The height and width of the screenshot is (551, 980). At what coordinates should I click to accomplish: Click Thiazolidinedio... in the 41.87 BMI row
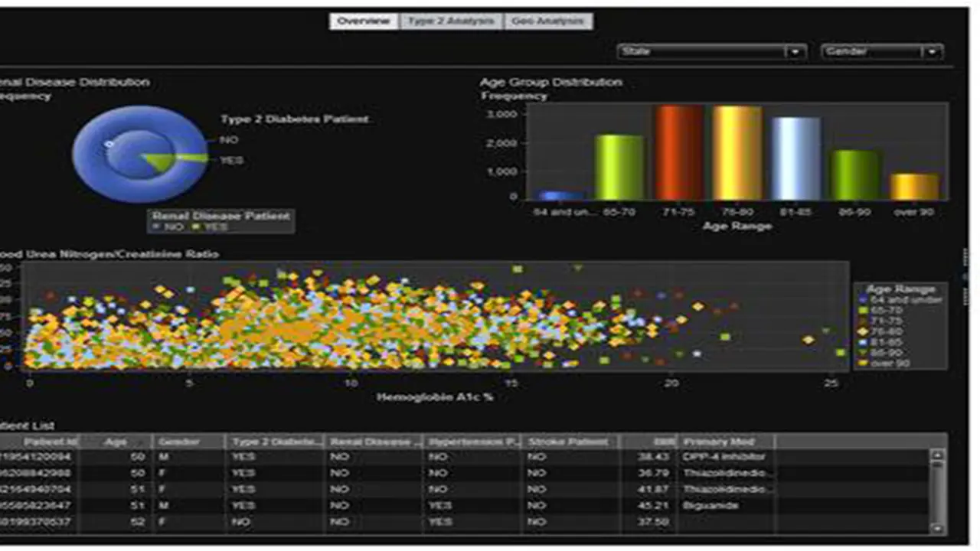pyautogui.click(x=726, y=489)
